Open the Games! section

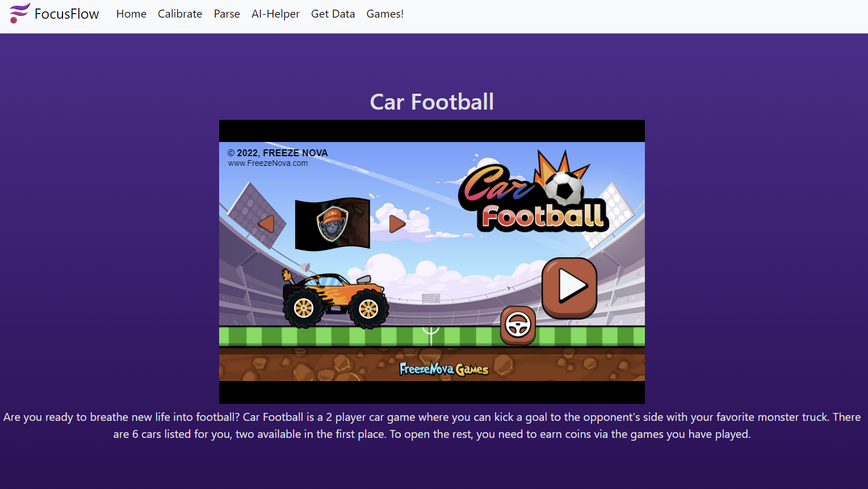[385, 14]
